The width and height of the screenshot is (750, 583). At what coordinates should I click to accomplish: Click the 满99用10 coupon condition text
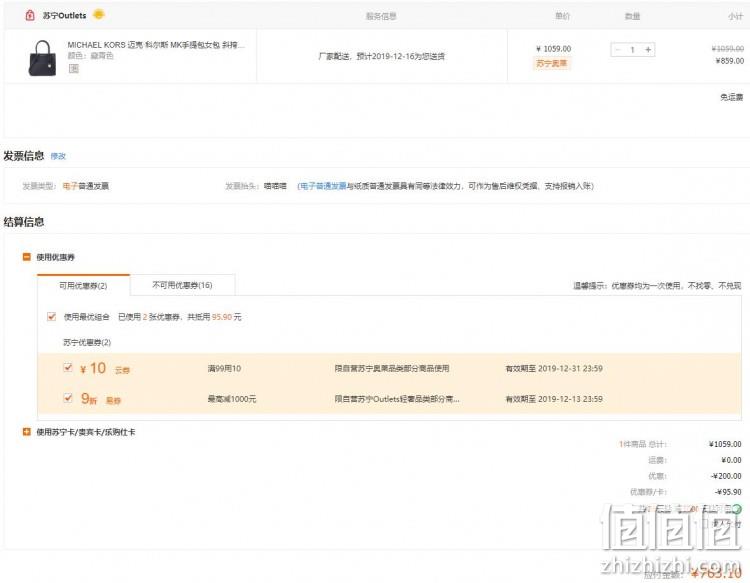(224, 368)
